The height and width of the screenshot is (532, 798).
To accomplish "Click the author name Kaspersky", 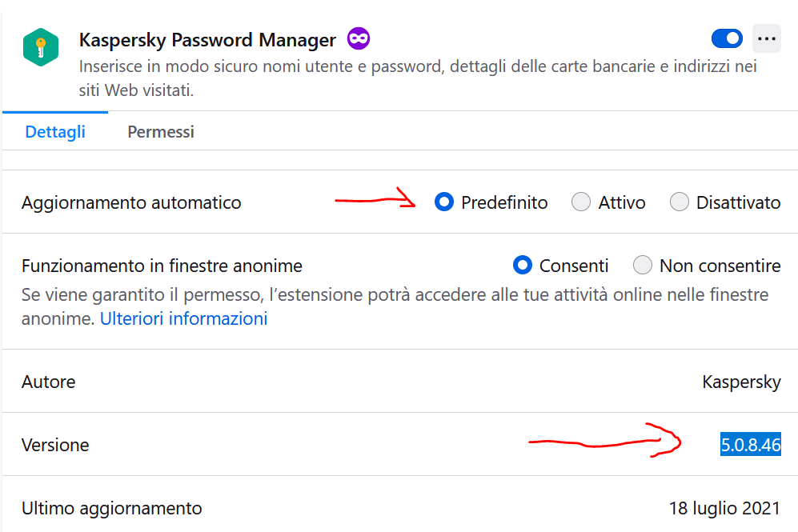I will point(741,382).
